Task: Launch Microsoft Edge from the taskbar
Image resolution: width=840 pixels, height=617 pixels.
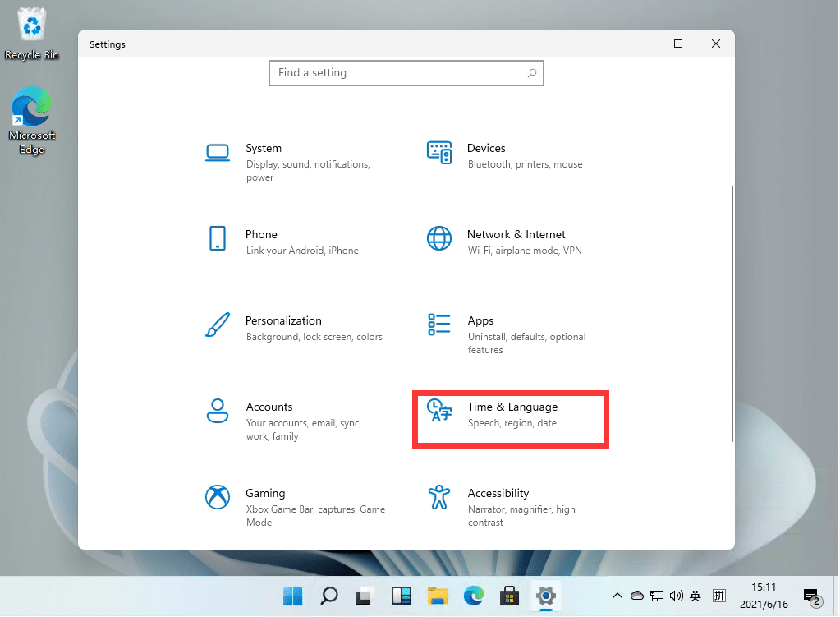Action: 474,596
